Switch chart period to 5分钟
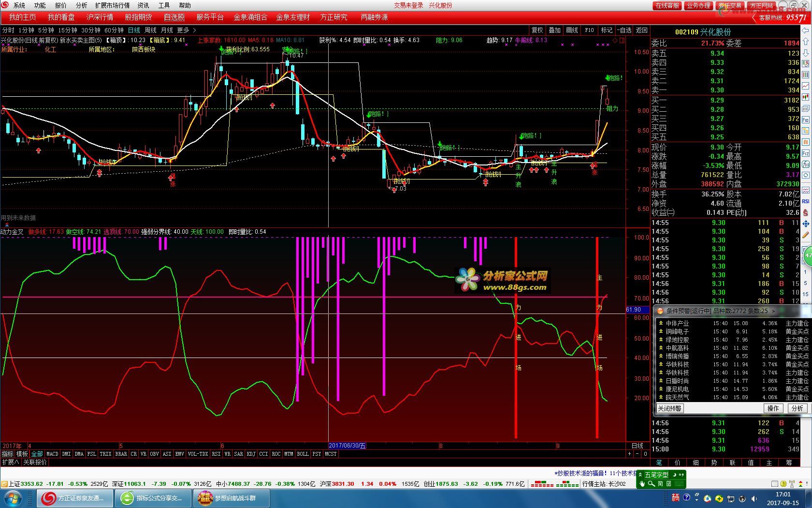 46,30
